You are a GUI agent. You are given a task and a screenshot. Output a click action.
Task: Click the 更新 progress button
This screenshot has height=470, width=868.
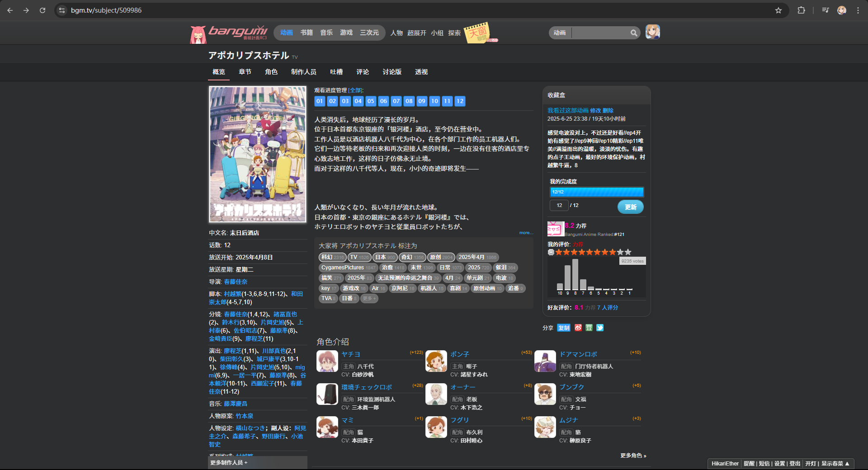click(631, 207)
